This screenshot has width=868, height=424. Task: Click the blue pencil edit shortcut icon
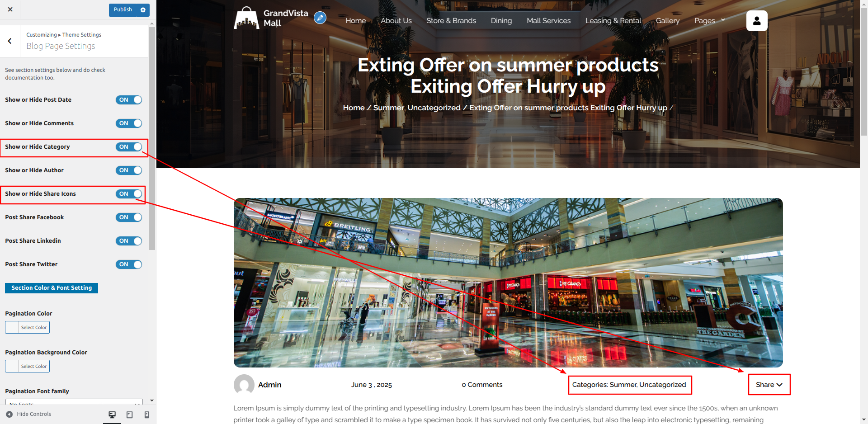point(320,18)
